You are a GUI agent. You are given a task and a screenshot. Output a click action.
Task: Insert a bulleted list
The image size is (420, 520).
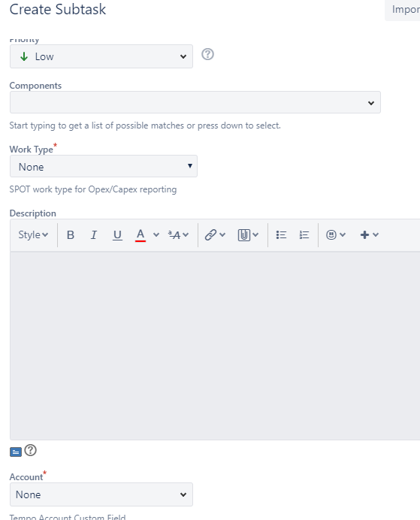click(281, 234)
